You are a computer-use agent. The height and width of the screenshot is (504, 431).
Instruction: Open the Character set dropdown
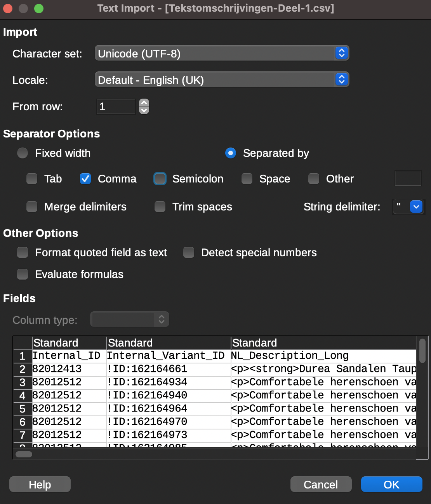(222, 53)
